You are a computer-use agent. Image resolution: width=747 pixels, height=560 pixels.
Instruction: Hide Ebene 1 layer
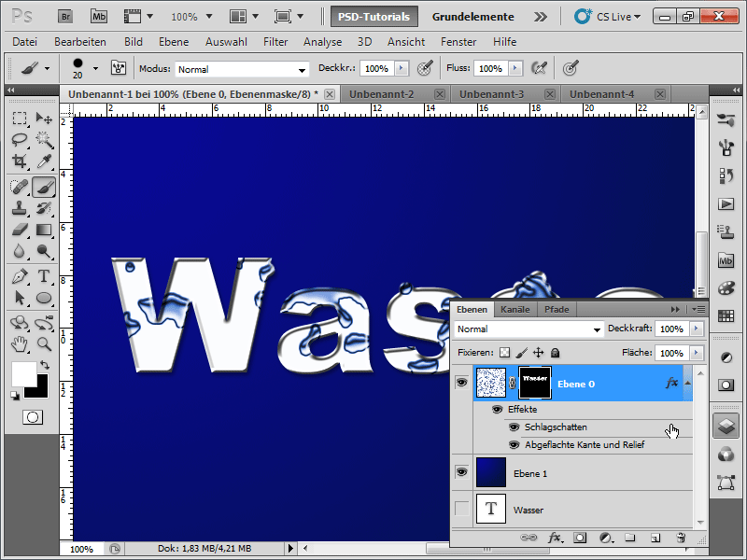[x=461, y=472]
